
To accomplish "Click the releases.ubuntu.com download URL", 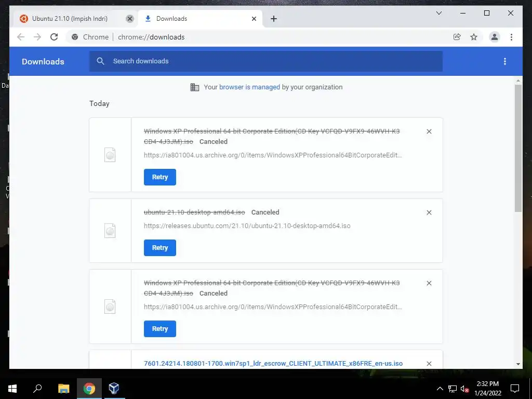I will (x=247, y=226).
